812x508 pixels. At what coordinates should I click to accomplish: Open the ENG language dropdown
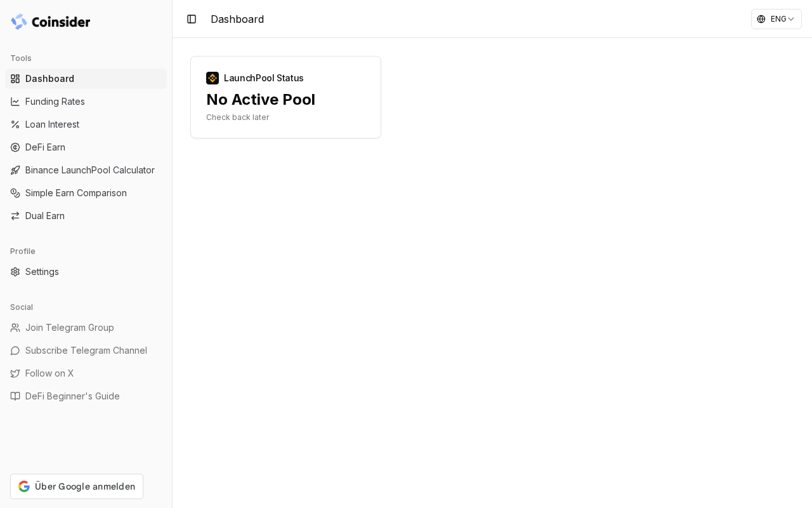pyautogui.click(x=776, y=19)
